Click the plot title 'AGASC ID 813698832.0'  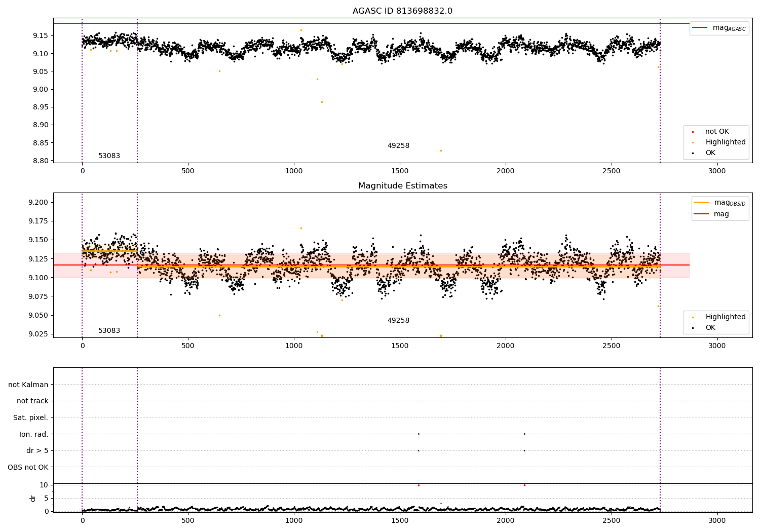point(402,11)
